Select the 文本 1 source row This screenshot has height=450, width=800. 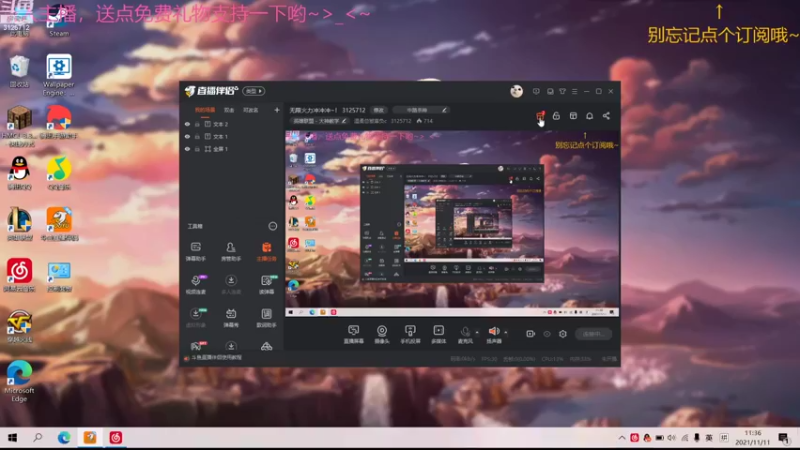pos(232,137)
